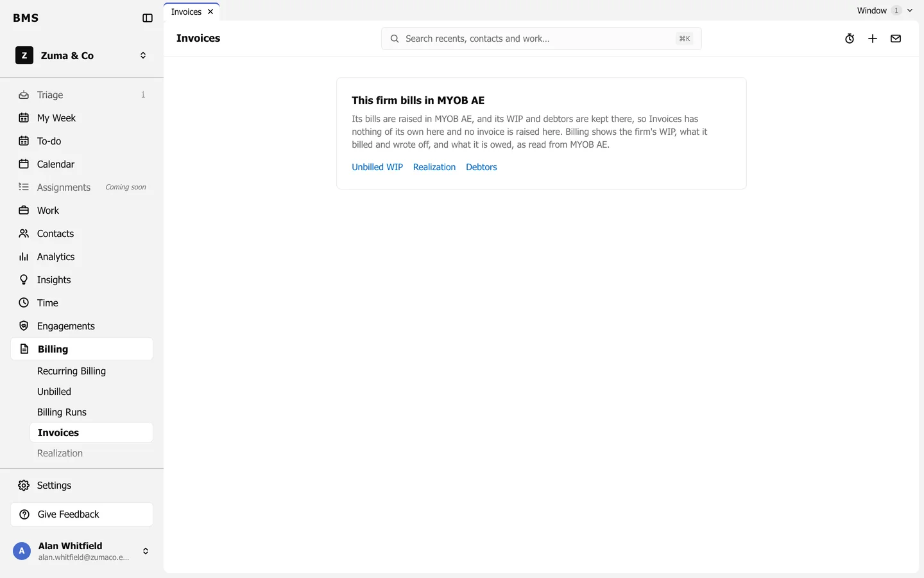Click the search magnifier icon
The height and width of the screenshot is (578, 924).
[395, 39]
